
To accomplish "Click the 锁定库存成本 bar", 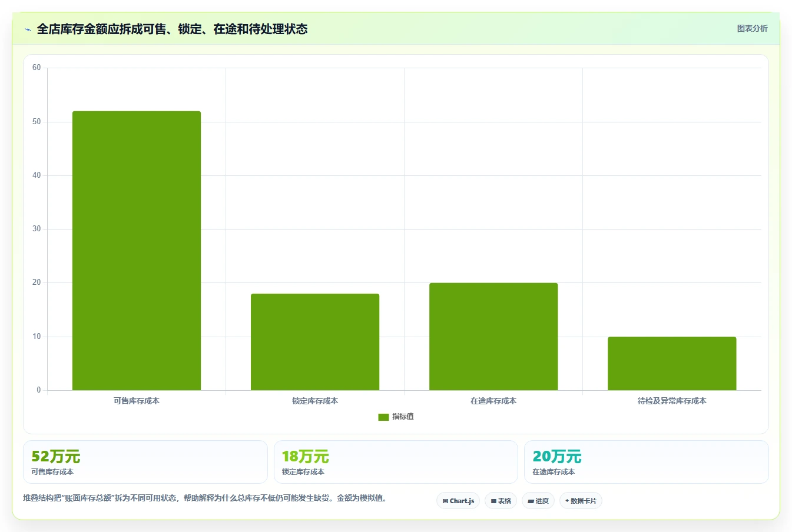I will click(x=315, y=342).
